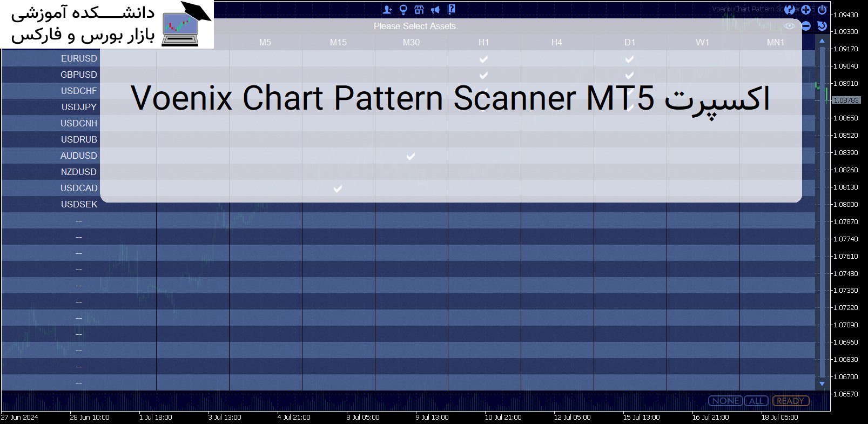The width and height of the screenshot is (868, 424).
Task: Click the USDCNH row label
Action: point(79,123)
